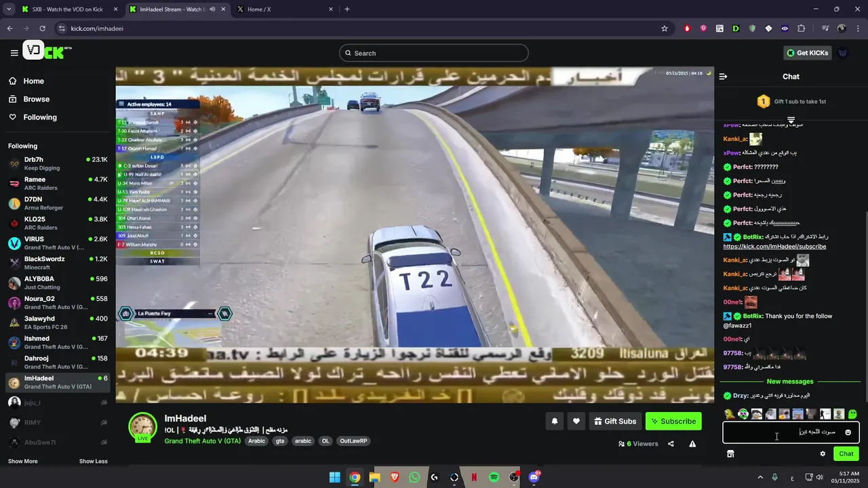Open chat settings gear
868x488 pixels.
point(823,454)
